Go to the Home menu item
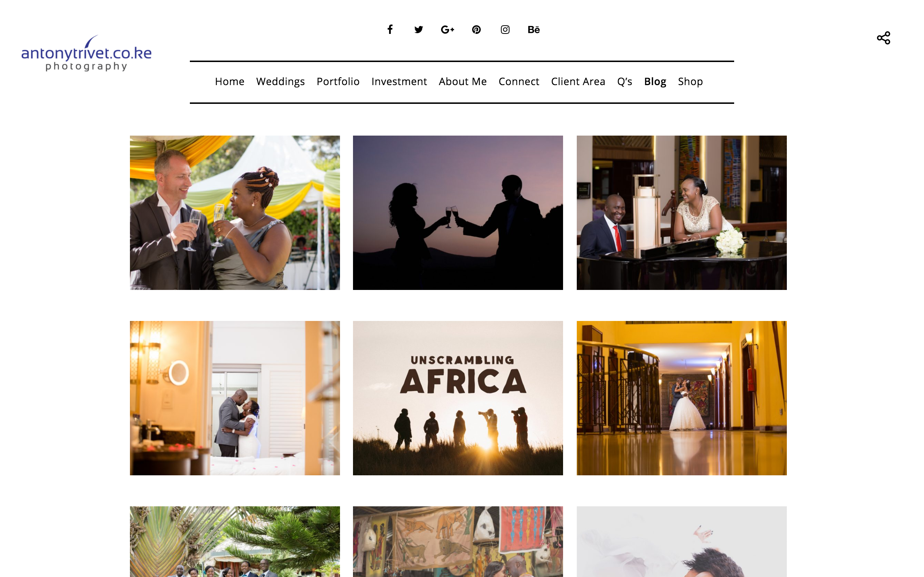Image resolution: width=924 pixels, height=577 pixels. click(230, 81)
